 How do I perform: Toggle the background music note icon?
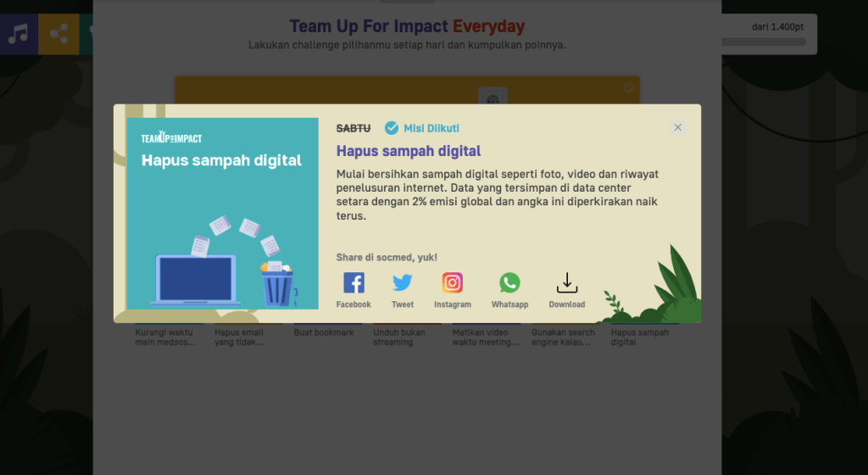coord(19,34)
